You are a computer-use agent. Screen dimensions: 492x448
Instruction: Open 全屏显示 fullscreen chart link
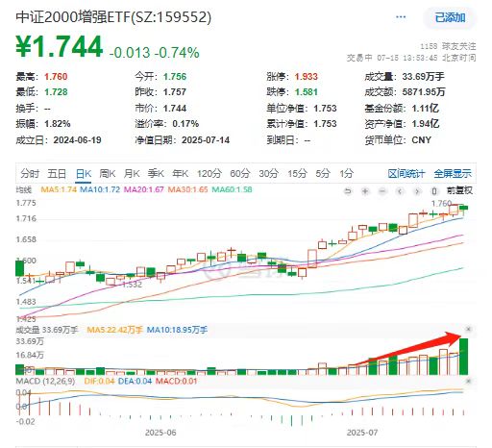[453, 174]
